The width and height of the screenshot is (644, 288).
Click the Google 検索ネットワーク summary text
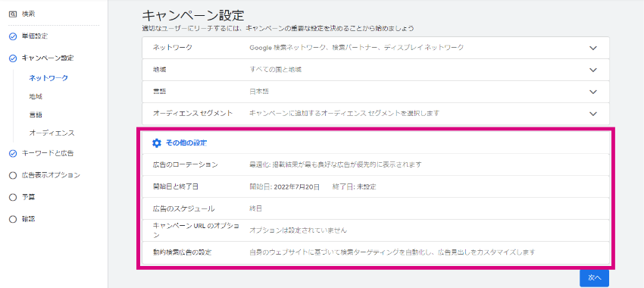click(357, 48)
